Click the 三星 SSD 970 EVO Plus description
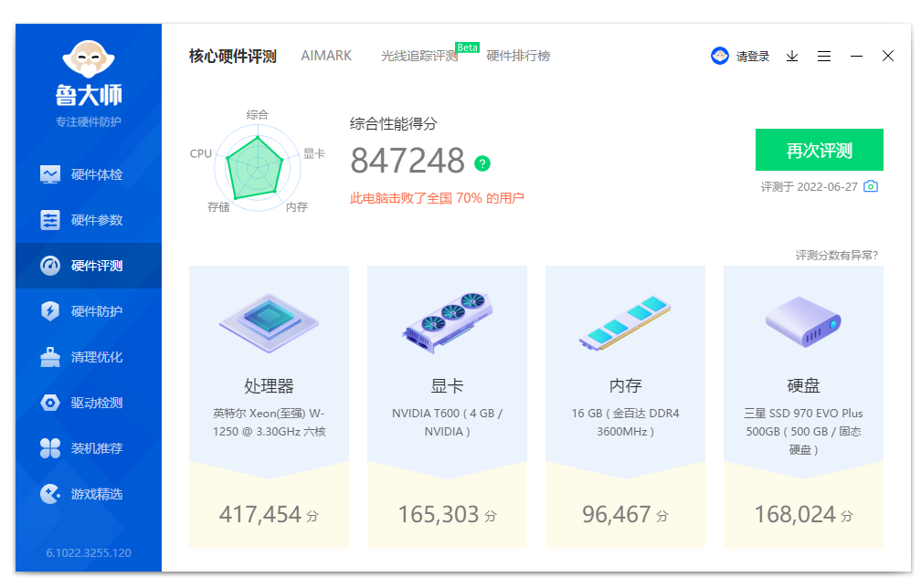 803,431
